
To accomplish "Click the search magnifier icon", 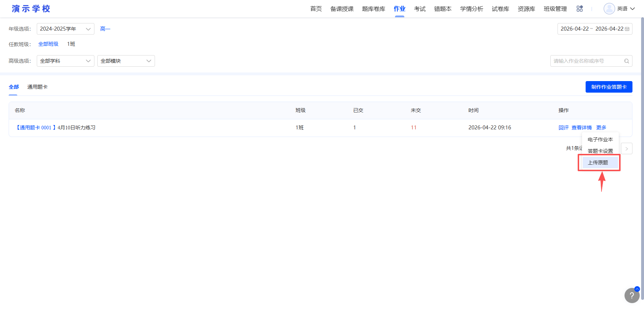I will (627, 61).
